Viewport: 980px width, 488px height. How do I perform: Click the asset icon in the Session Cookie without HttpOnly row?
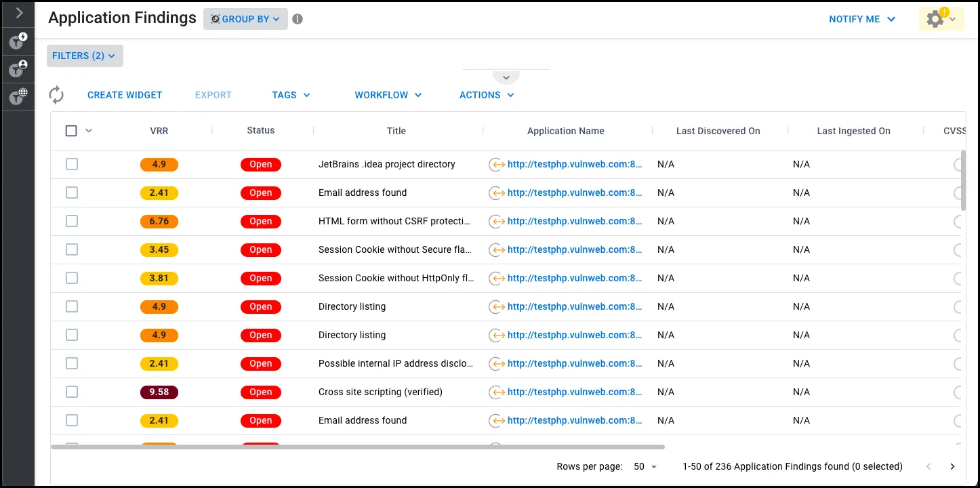497,279
